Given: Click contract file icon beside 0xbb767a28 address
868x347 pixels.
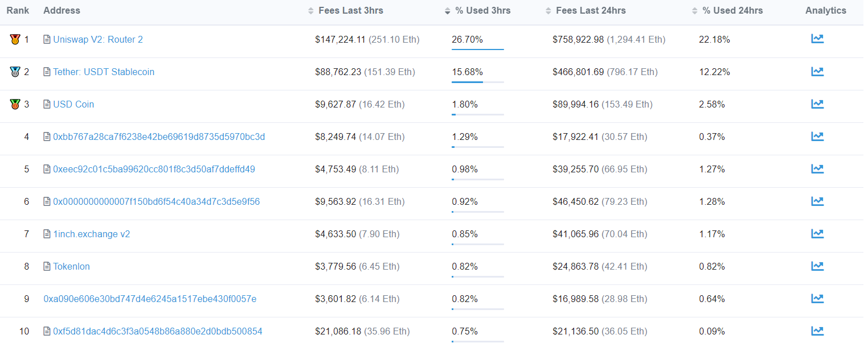Looking at the screenshot, I should point(47,137).
